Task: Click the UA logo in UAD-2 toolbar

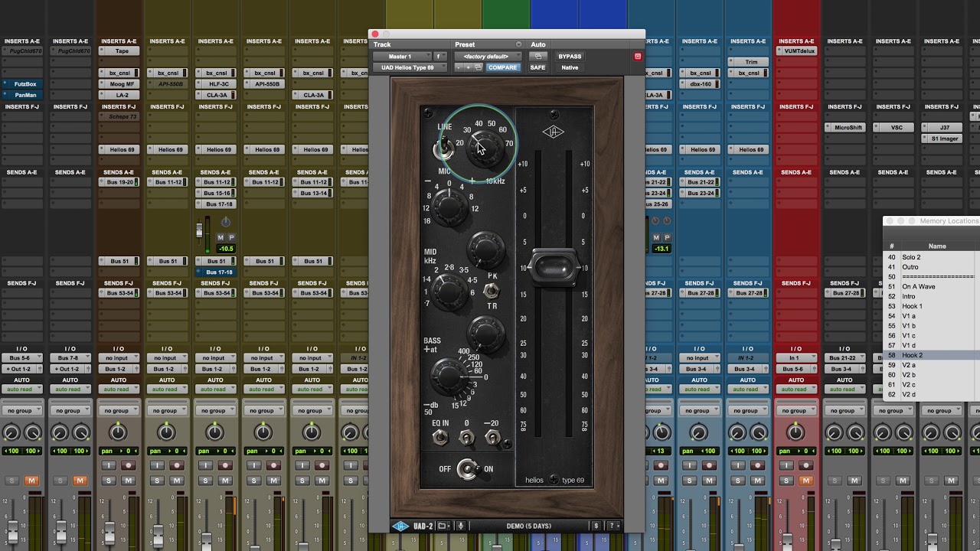Action: point(400,526)
